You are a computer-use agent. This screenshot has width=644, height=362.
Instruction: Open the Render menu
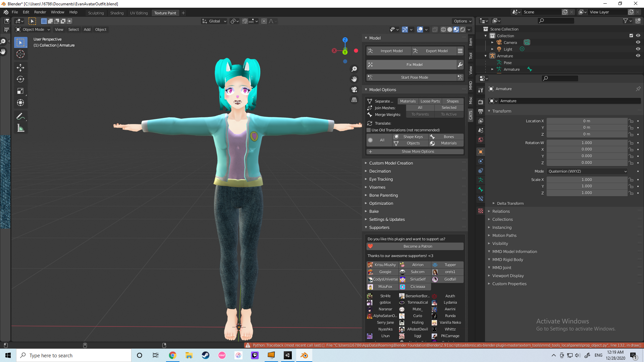pos(40,12)
